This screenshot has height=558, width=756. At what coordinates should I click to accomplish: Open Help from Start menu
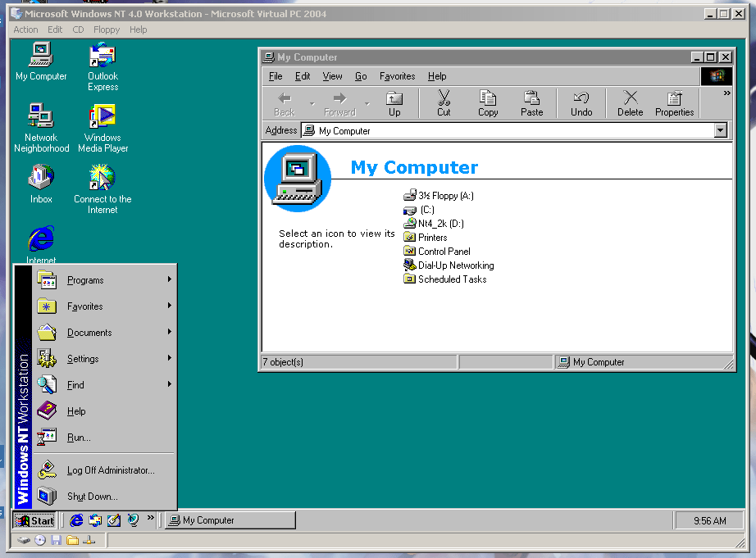tap(105, 411)
